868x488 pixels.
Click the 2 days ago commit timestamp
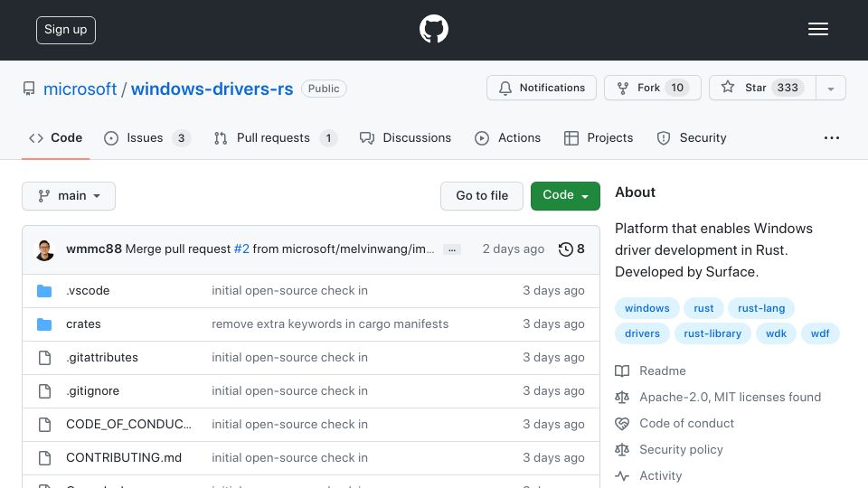pos(514,249)
